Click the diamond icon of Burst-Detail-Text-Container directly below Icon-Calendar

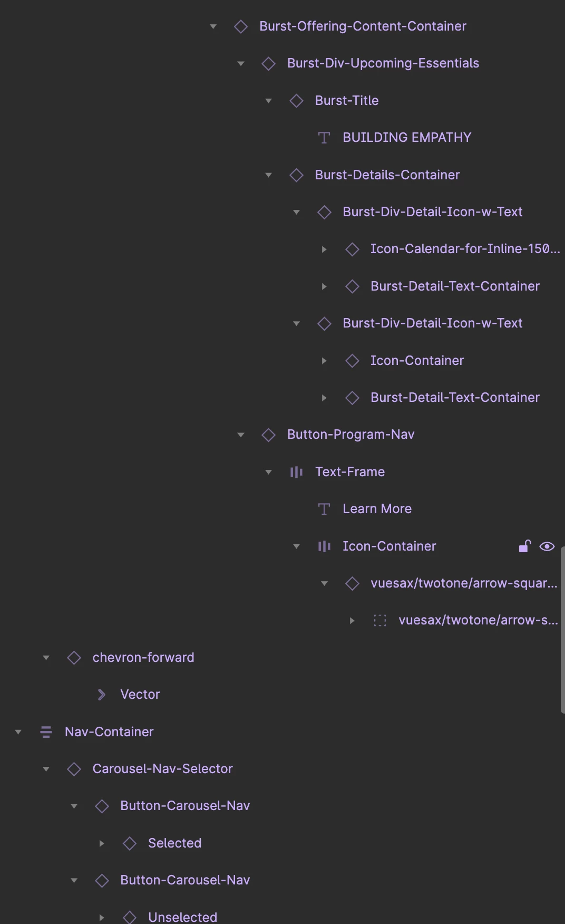coord(352,286)
